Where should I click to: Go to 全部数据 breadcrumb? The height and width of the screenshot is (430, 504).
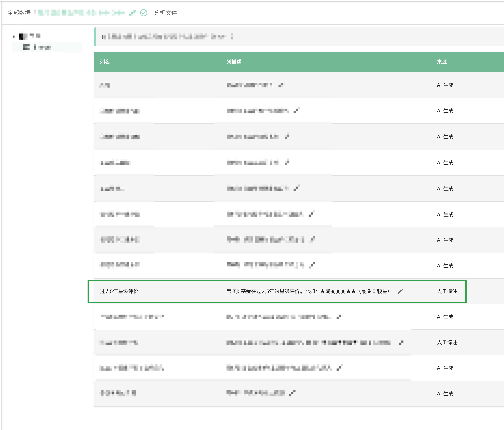click(19, 13)
